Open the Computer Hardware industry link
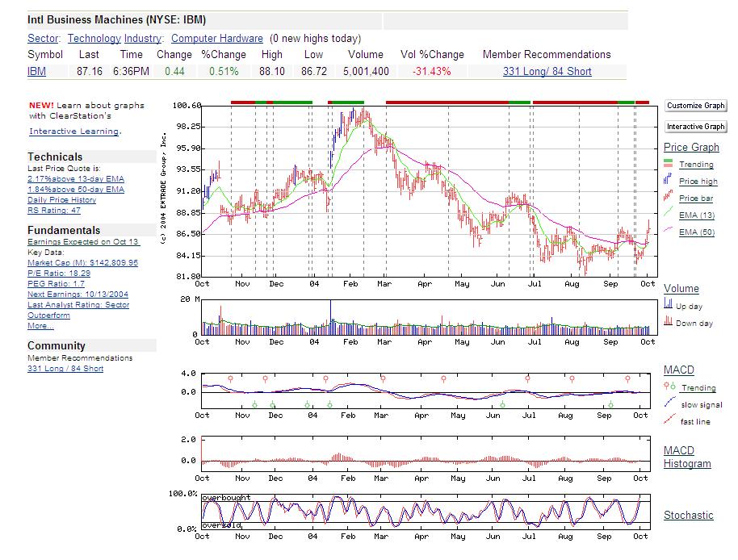The height and width of the screenshot is (560, 738). pos(217,38)
